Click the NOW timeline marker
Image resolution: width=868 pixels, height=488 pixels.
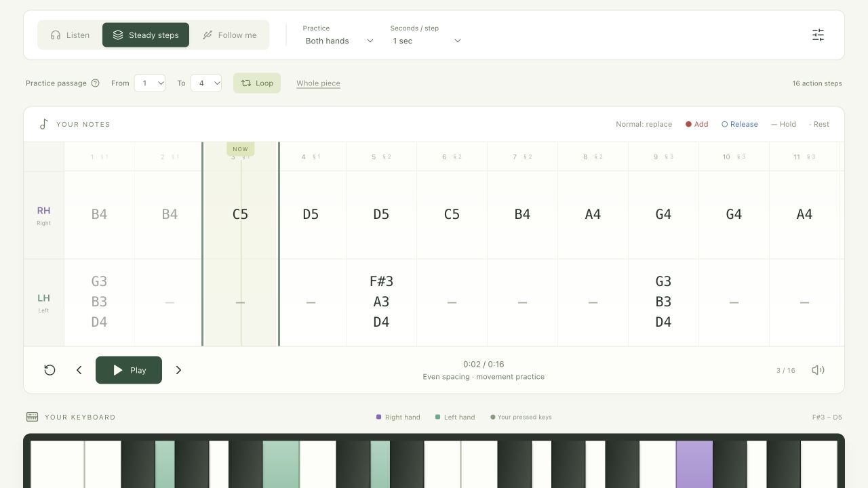click(x=240, y=149)
